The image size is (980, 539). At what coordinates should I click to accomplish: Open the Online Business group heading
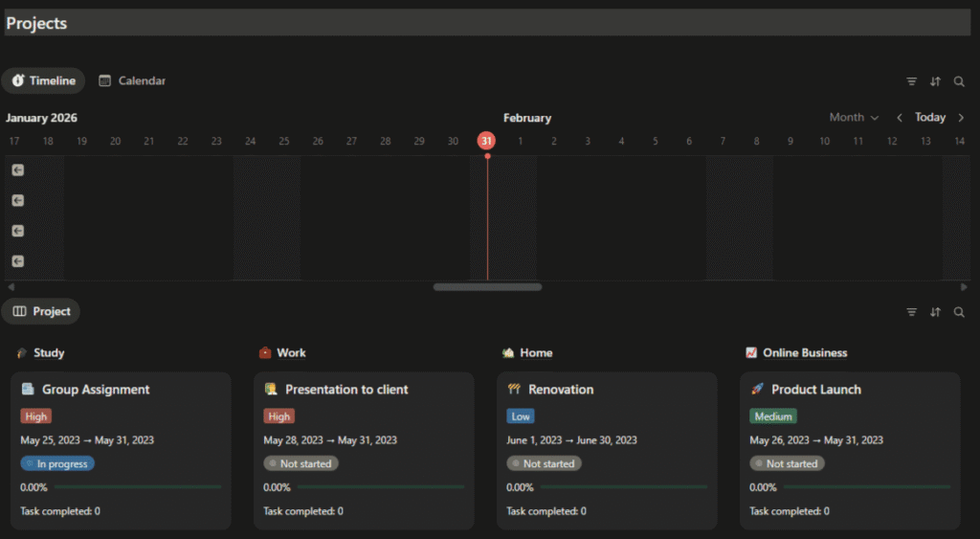[x=805, y=352]
